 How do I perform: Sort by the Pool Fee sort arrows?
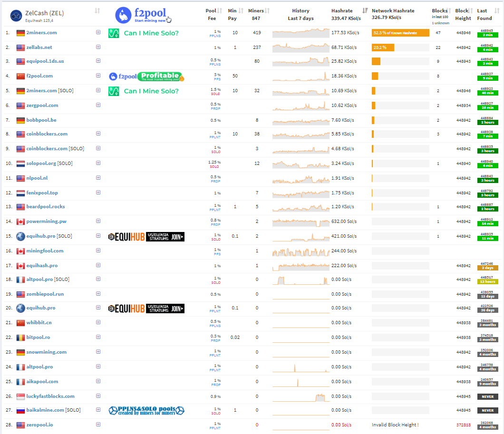pos(220,10)
